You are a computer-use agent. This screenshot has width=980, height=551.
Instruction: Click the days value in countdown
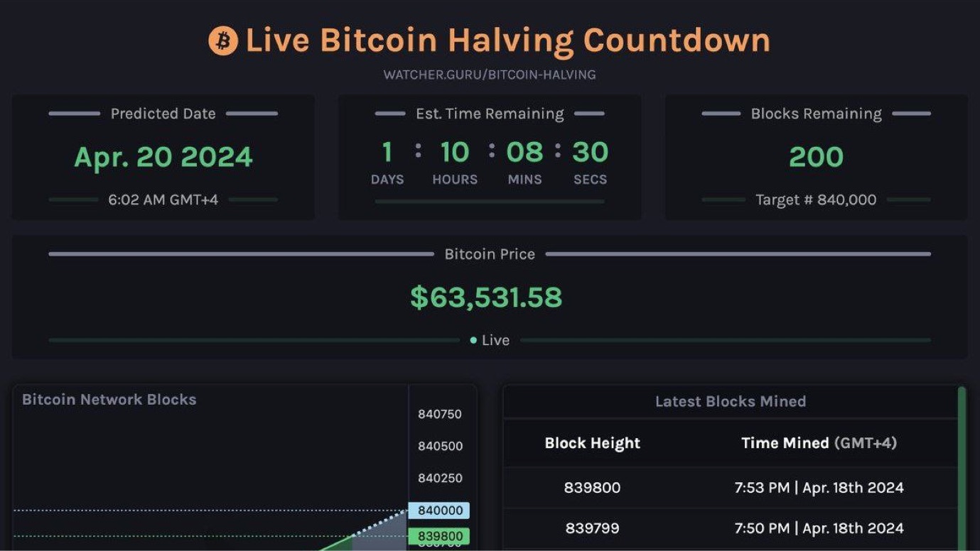(387, 152)
